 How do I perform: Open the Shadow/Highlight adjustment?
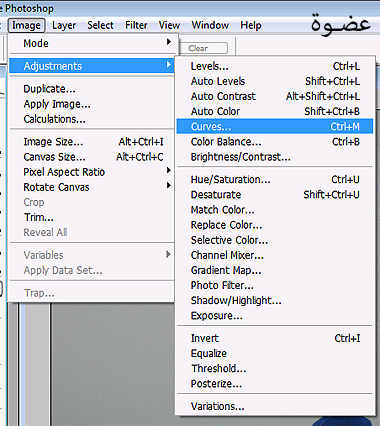(275, 300)
